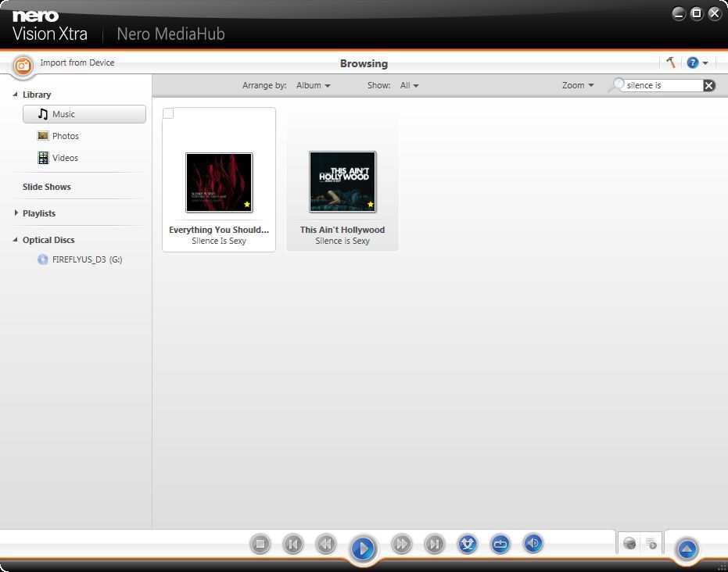The height and width of the screenshot is (572, 728).
Task: Open the Help dropdown arrow
Action: 705,63
